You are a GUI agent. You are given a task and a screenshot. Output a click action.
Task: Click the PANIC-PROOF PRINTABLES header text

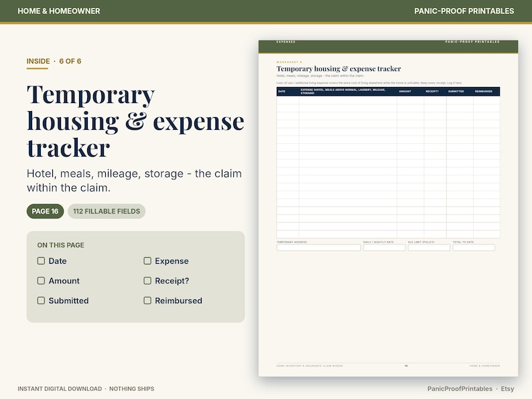coord(464,11)
